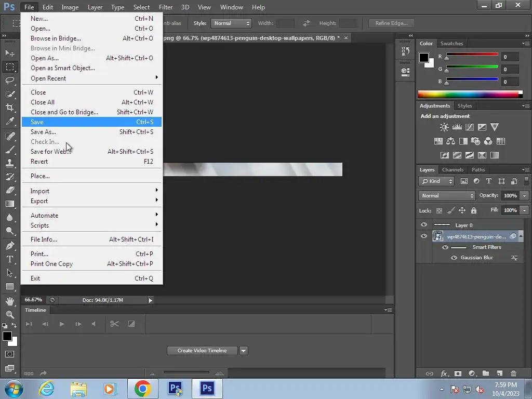This screenshot has width=532, height=399.
Task: Switch to the Swatches tab
Action: pos(451,44)
